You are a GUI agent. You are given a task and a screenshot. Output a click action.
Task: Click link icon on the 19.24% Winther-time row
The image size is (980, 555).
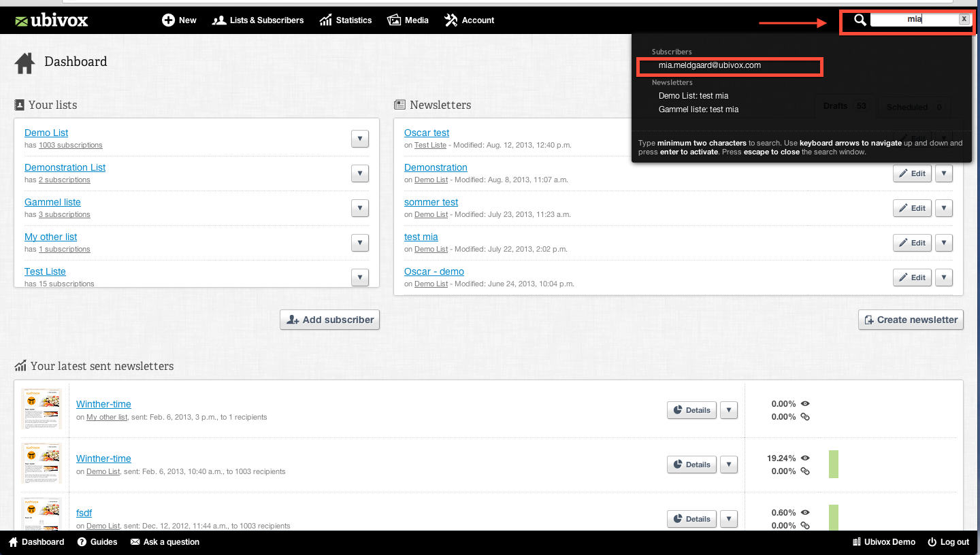(805, 471)
